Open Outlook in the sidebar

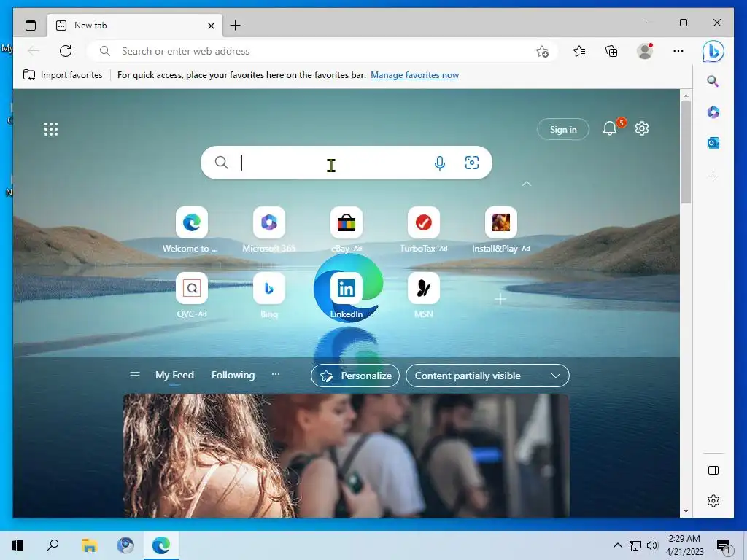[713, 143]
